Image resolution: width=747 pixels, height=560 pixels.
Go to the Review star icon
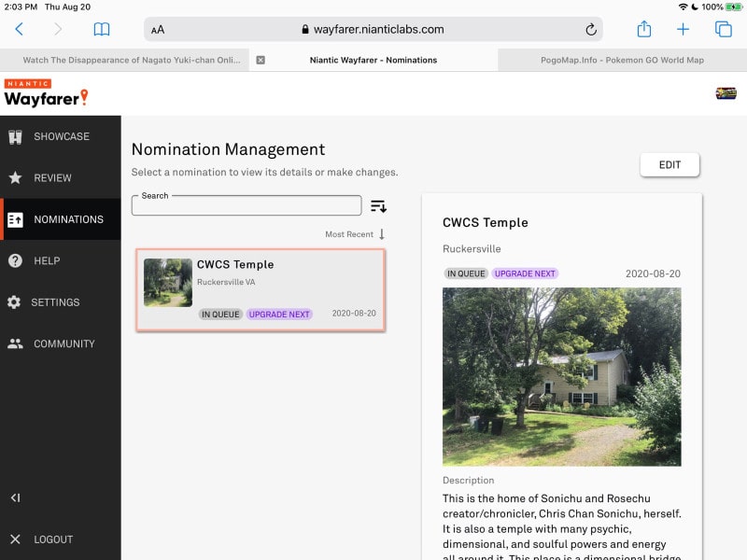tap(15, 177)
